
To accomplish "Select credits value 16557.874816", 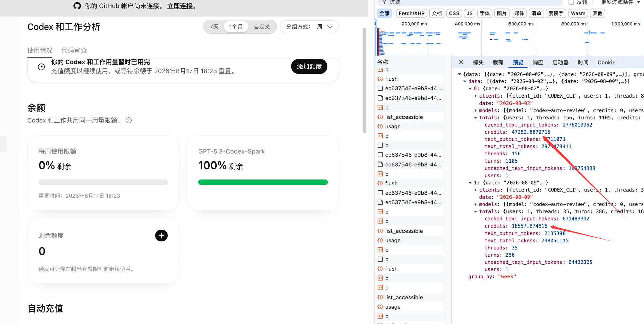I will pos(529,226).
